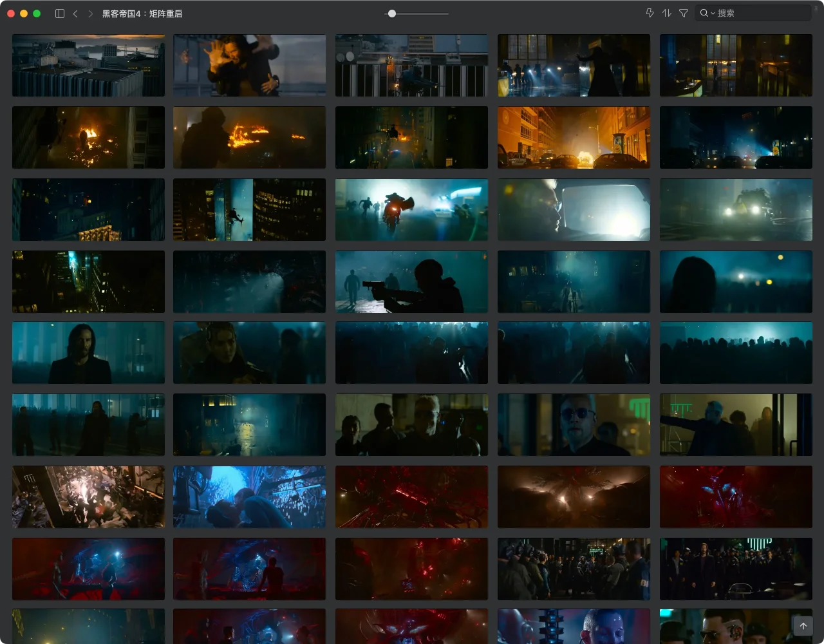Select crowd silhouette against teal glow thumbnail
Screen dimensions: 824x644
(x=736, y=353)
